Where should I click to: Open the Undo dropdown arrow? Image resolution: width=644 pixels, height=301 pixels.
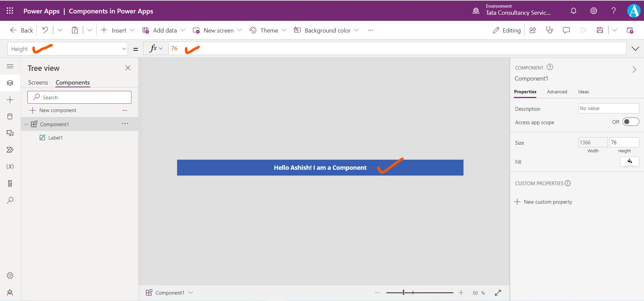[x=60, y=30]
